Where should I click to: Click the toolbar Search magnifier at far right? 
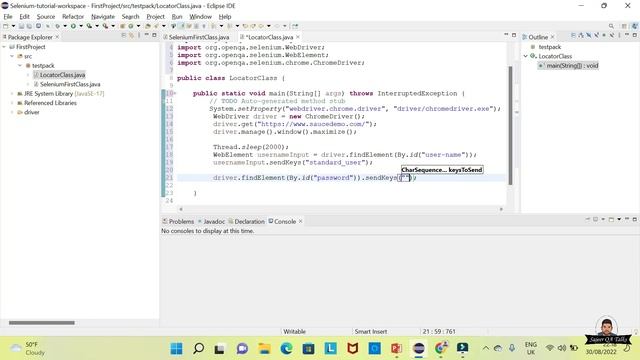(611, 26)
